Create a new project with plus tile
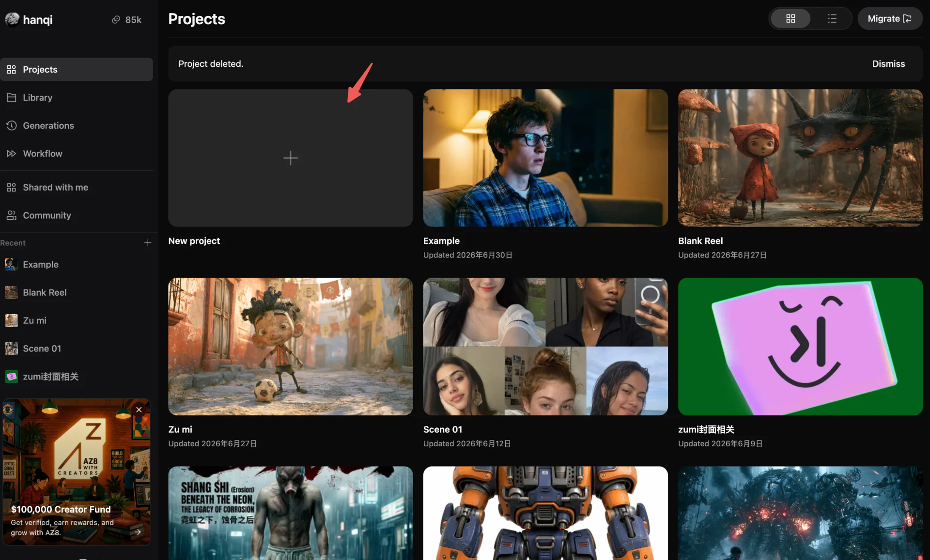Viewport: 930px width, 560px height. (291, 158)
